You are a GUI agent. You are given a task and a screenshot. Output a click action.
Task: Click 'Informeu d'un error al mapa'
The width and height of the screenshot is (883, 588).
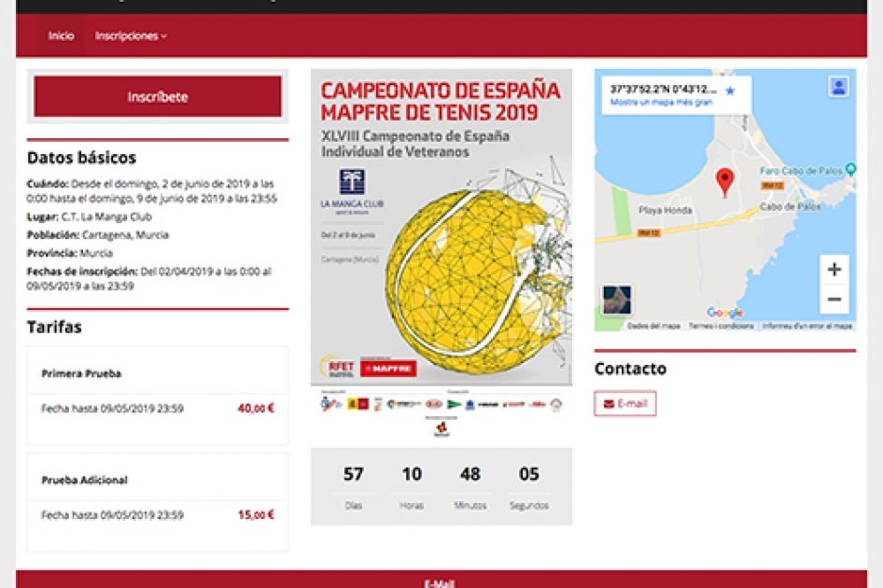(807, 326)
